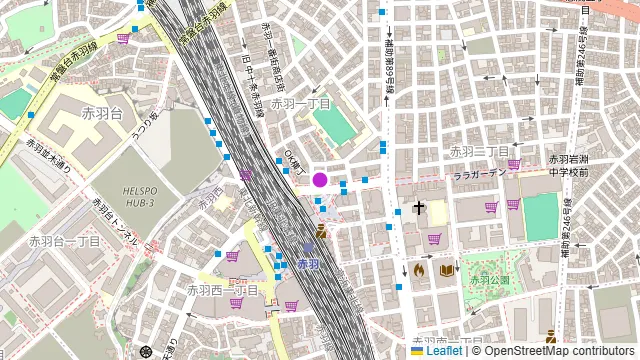Click the 旧中十条赤羽線 road label

click(253, 87)
